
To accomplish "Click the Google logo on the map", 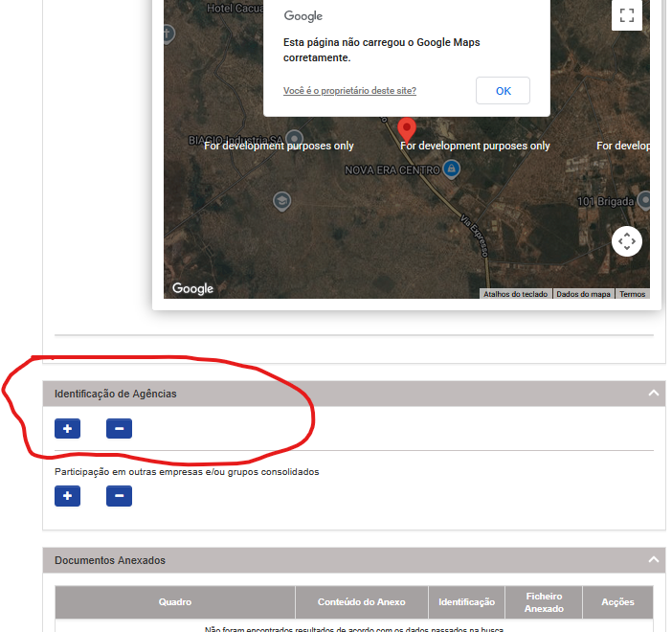I will point(192,288).
